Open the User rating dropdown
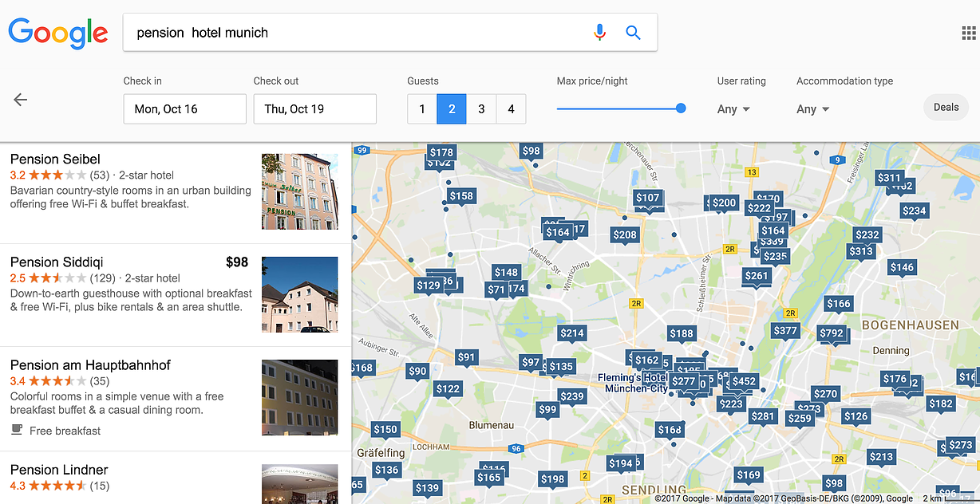This screenshot has height=504, width=980. pos(733,109)
